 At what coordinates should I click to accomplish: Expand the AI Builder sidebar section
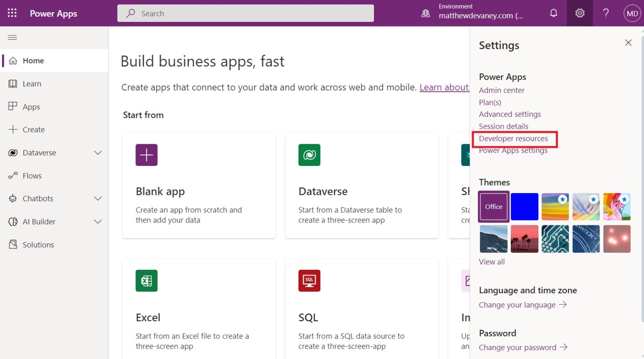98,222
